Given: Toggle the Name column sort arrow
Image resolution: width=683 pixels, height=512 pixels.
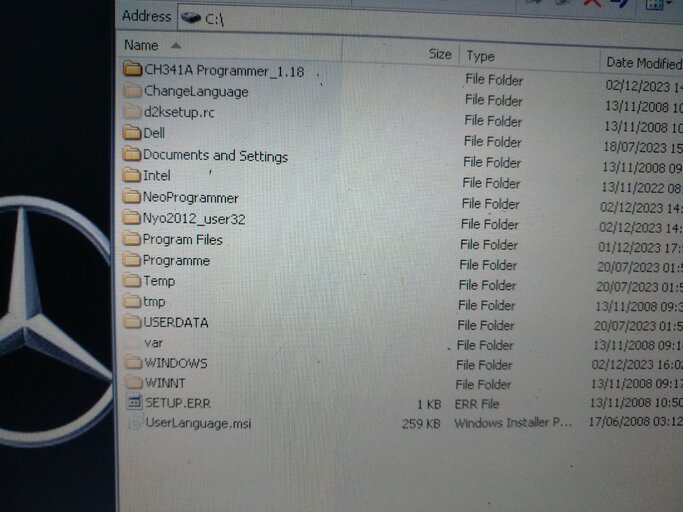Looking at the screenshot, I should click(176, 45).
